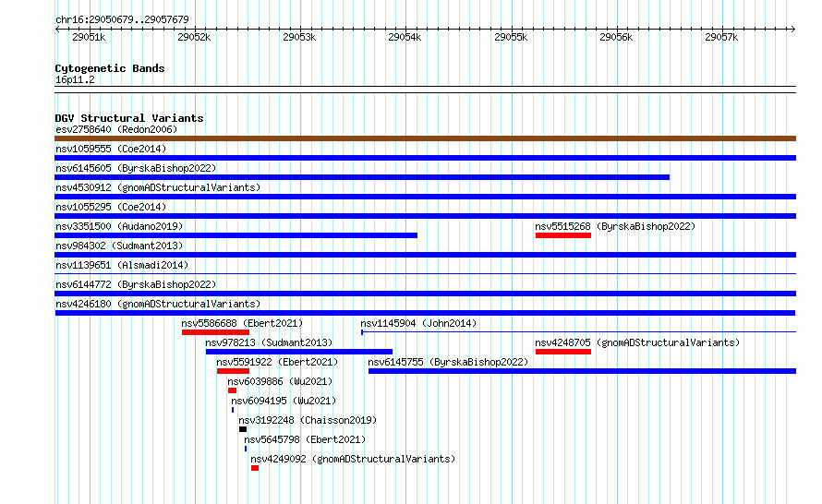This screenshot has width=822, height=504.
Task: Open the nsv4246180 (gnomADStructuralVariants) label
Action: point(158,304)
